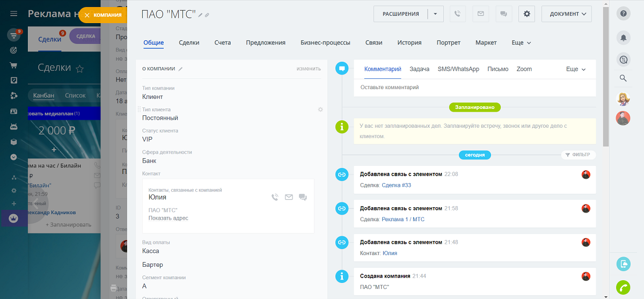Expand the Еще menu in card tabs
The height and width of the screenshot is (299, 644).
(x=521, y=42)
